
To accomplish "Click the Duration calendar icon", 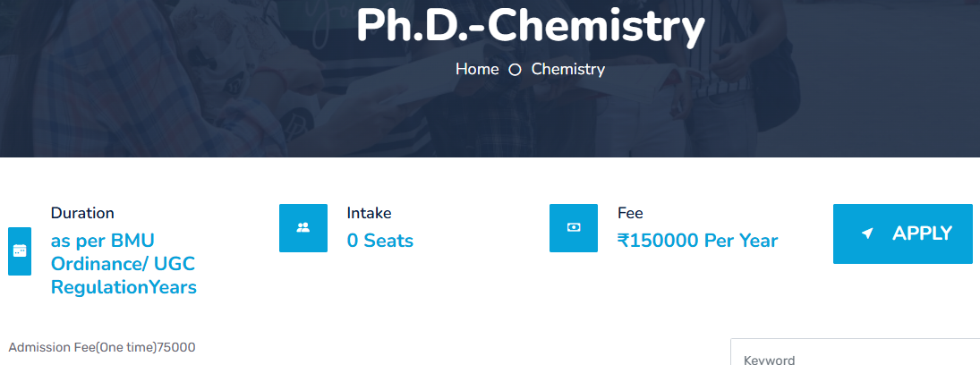I will pos(20,251).
